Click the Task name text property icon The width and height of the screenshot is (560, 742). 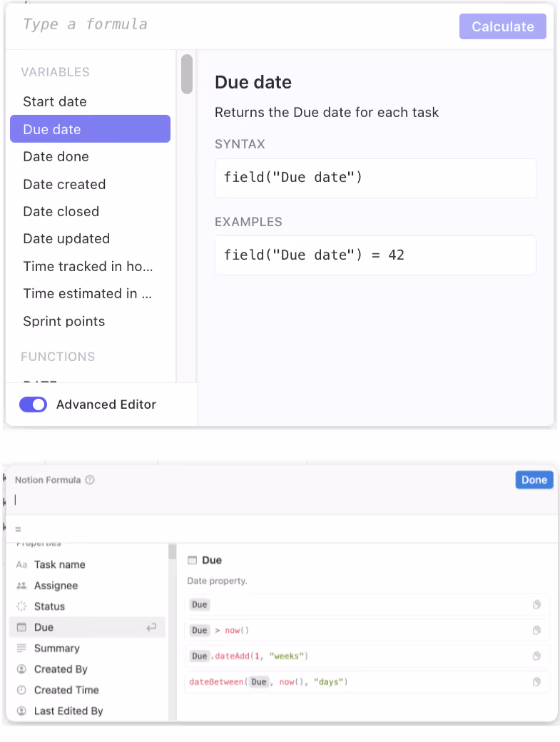(23, 564)
